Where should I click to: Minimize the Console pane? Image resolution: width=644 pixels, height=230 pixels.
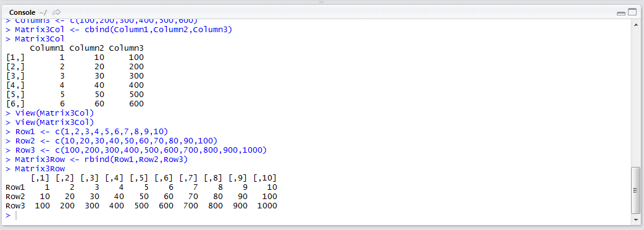pyautogui.click(x=621, y=13)
